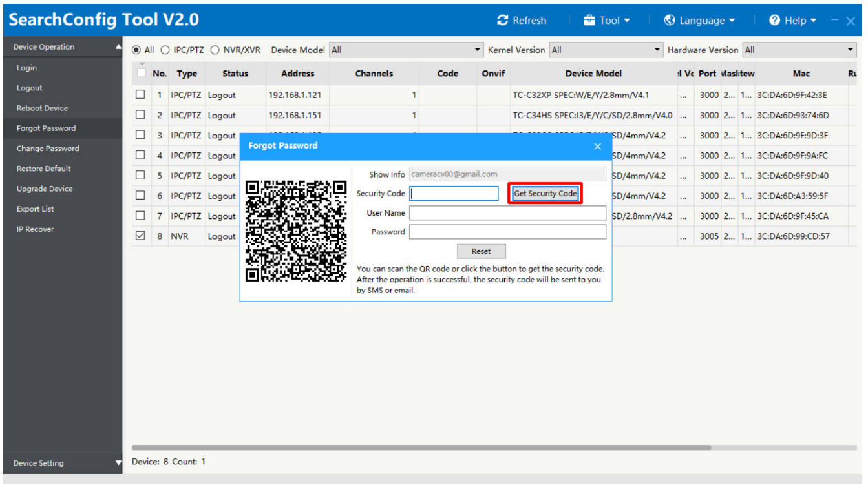This screenshot has height=492, width=868.
Task: Select the IPC/PTZ radio button
Action: click(x=165, y=50)
